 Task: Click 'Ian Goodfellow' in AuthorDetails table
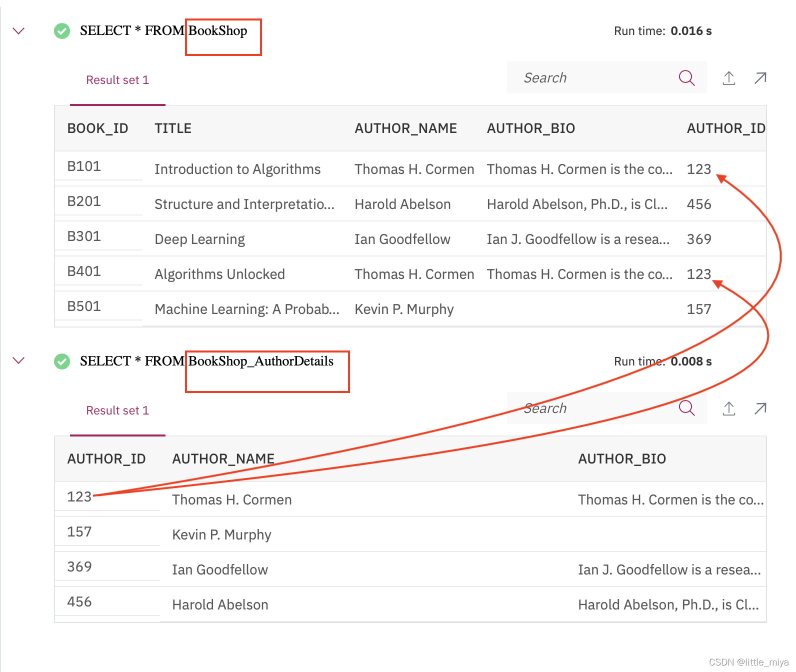click(220, 570)
